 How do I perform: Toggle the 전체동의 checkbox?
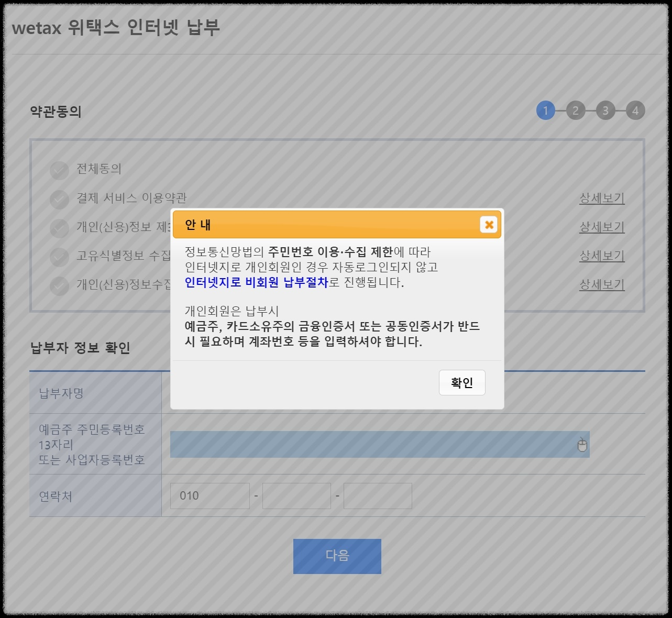click(x=60, y=170)
